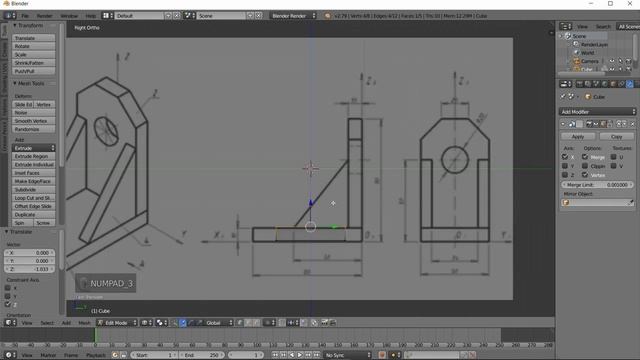Delete the current Scene x icon
640x360 pixels.
[x=259, y=16]
